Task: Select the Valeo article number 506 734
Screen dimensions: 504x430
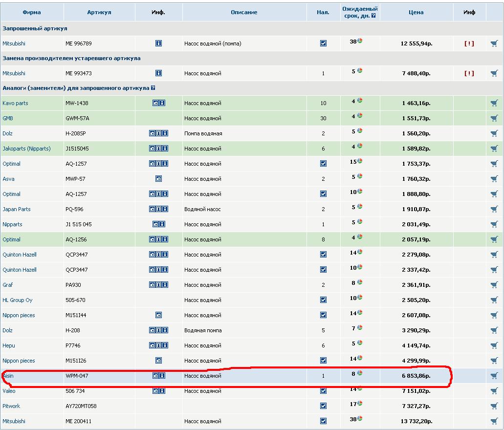Action: (x=75, y=391)
